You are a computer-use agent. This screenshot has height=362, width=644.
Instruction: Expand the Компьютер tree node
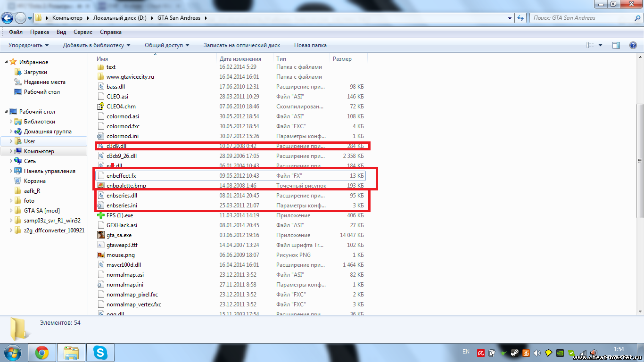12,151
